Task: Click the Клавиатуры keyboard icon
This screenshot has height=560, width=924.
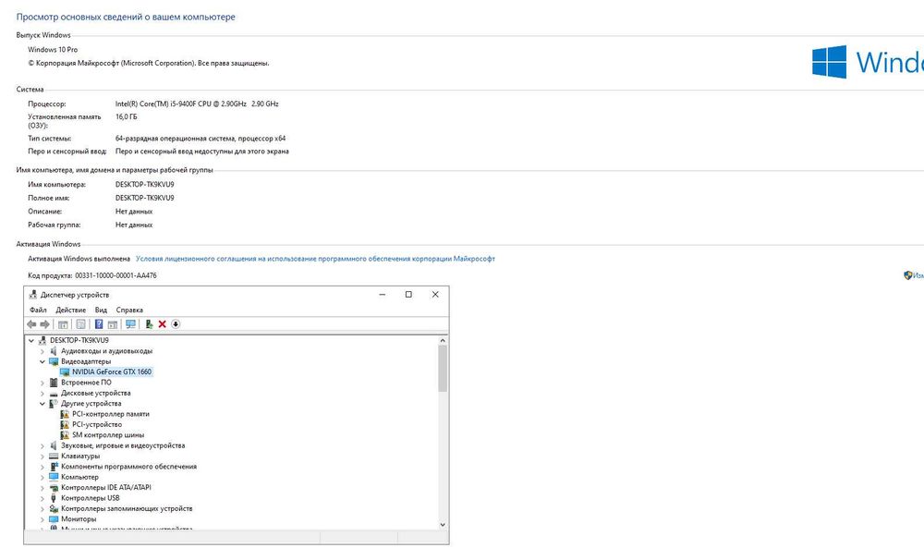Action: click(x=54, y=457)
